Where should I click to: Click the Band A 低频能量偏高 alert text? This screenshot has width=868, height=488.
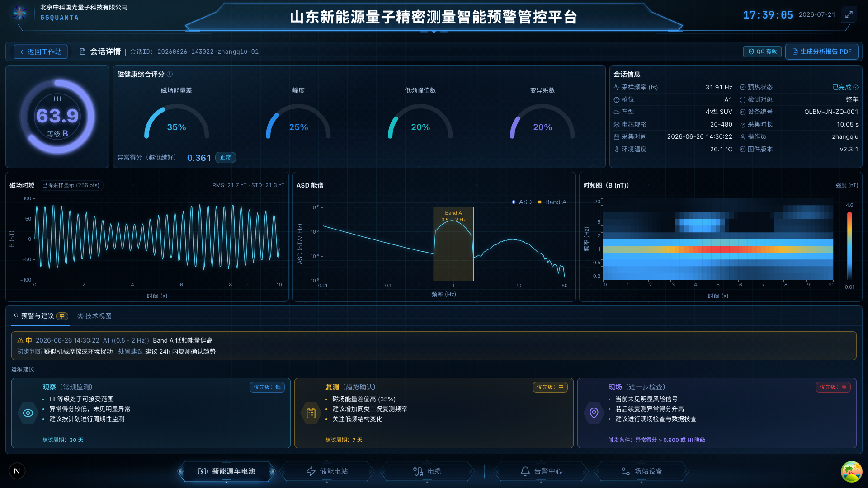point(183,340)
